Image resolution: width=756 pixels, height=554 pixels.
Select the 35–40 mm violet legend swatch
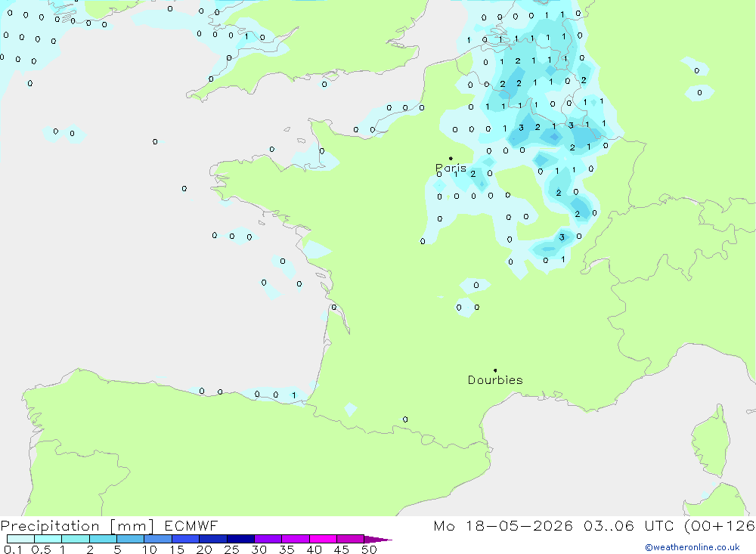click(x=295, y=539)
